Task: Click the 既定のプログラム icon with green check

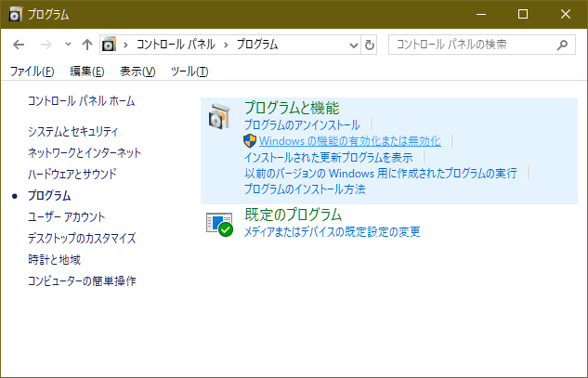Action: coord(220,224)
